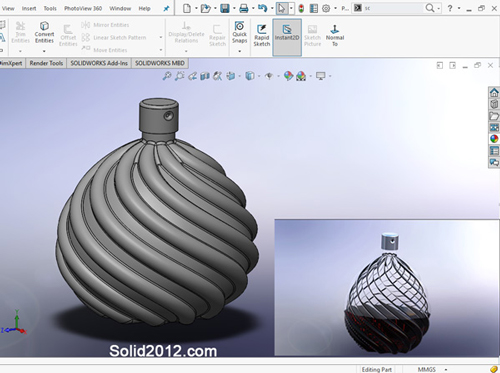Open Appearances color ball tab in task pane
This screenshot has height=373, width=500.
(494, 139)
